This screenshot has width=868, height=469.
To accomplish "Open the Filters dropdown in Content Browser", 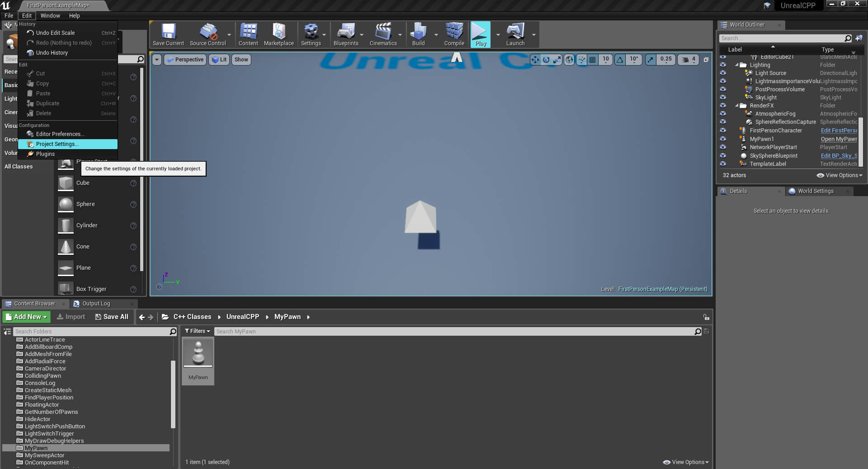I will click(x=198, y=331).
